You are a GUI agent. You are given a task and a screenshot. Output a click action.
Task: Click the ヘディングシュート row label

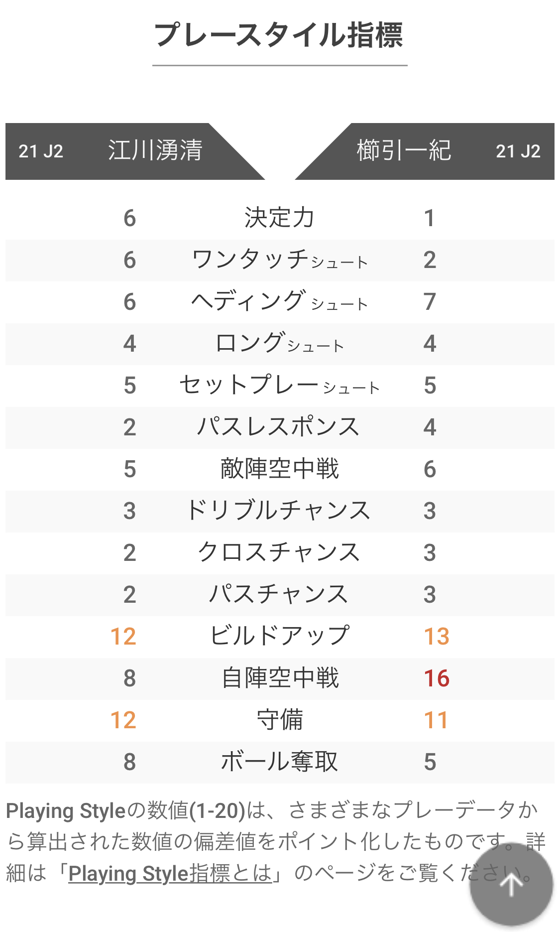[x=279, y=301]
